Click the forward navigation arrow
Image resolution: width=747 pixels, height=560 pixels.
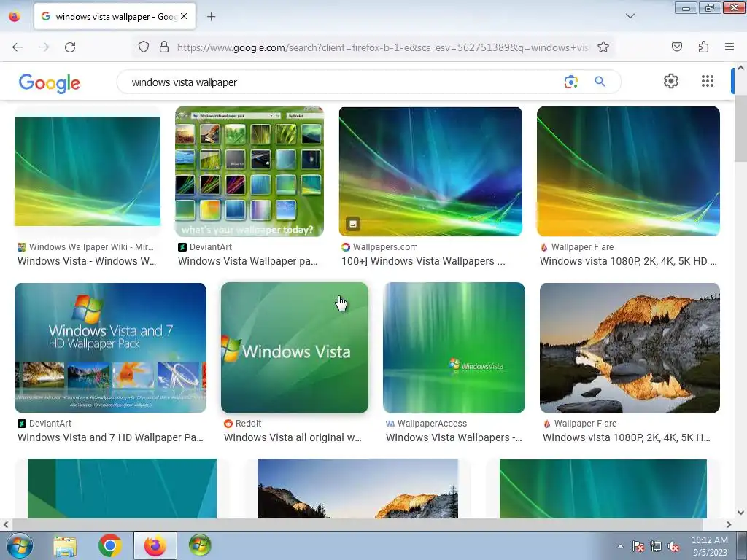pyautogui.click(x=44, y=47)
